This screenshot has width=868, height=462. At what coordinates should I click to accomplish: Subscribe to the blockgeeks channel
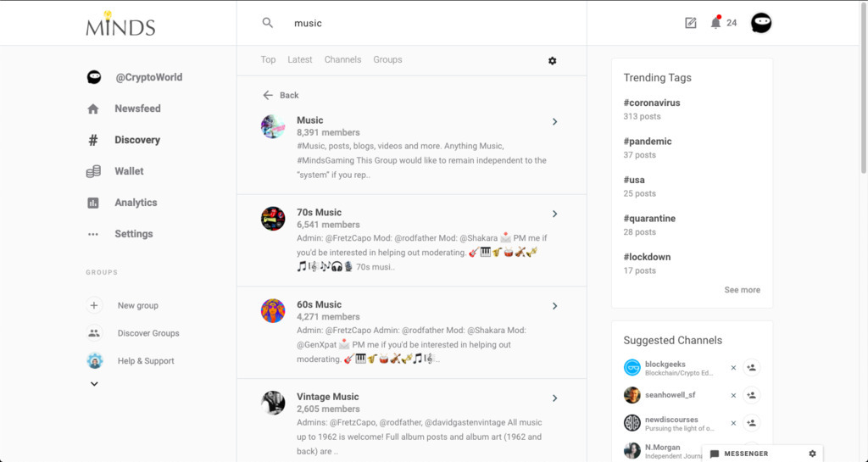(x=751, y=367)
